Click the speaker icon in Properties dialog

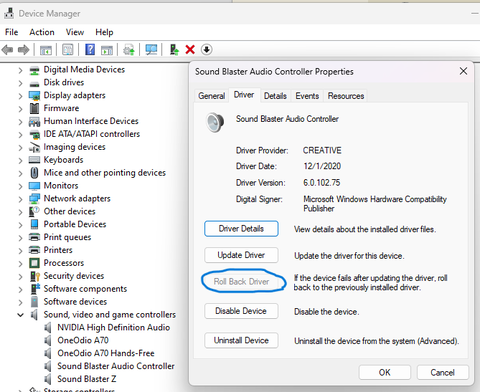point(215,122)
